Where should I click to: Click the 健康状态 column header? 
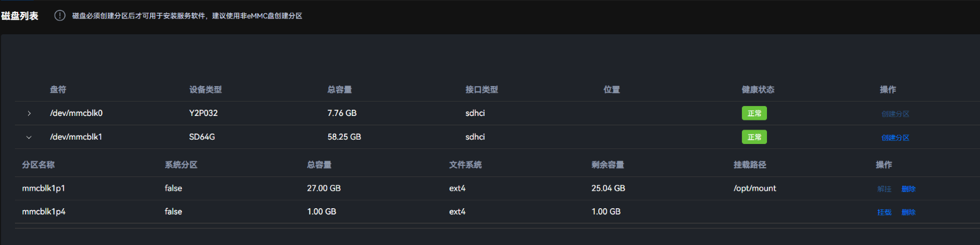(x=758, y=90)
